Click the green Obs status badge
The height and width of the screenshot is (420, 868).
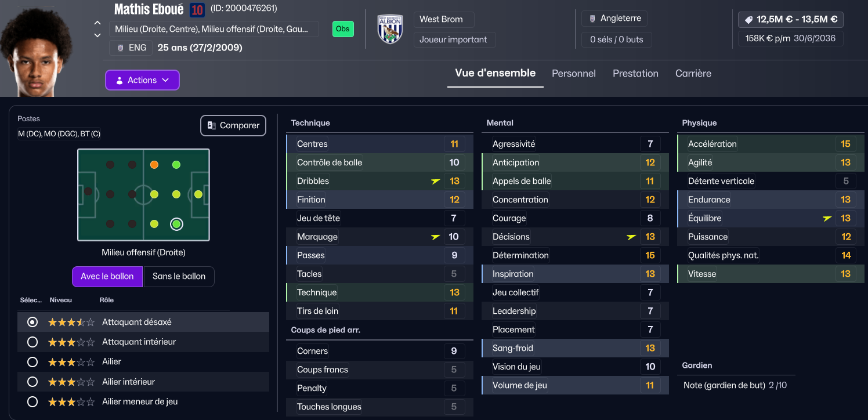tap(343, 29)
